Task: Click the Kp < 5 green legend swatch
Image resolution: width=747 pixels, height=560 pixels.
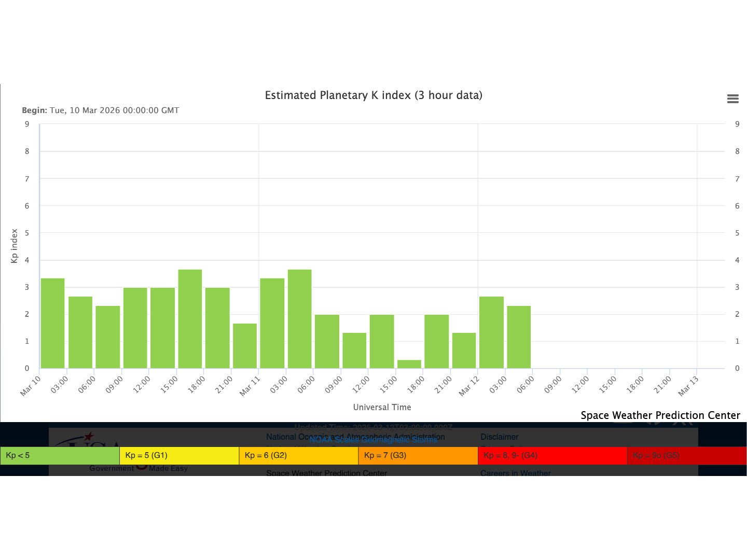Action: point(60,455)
